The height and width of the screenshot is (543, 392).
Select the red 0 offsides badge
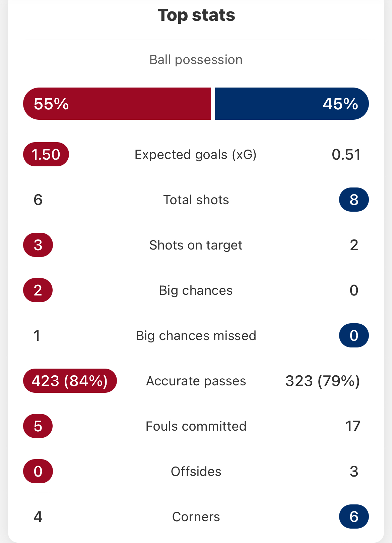(38, 471)
